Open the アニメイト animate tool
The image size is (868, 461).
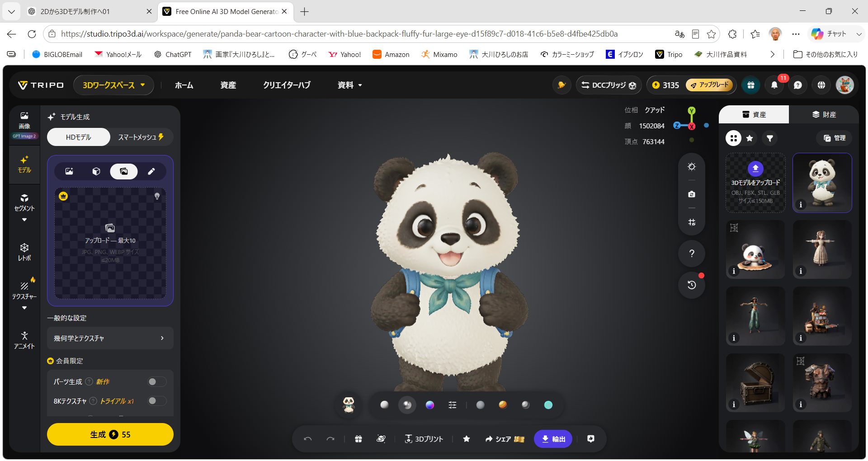(24, 340)
